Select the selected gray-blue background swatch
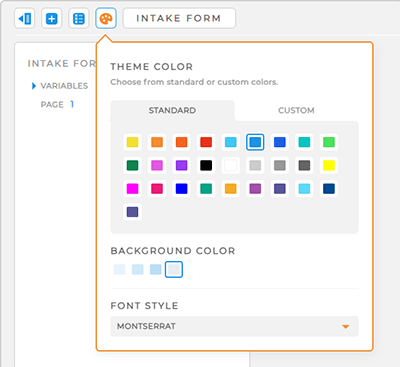 click(174, 269)
